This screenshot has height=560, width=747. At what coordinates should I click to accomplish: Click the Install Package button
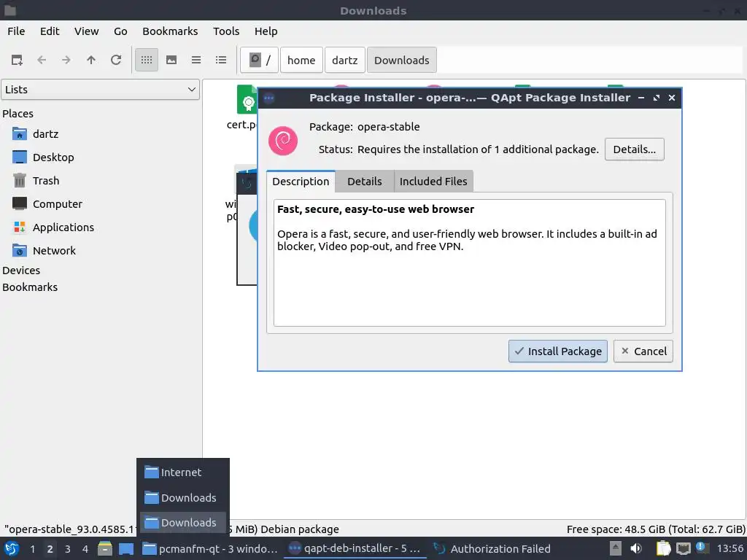click(558, 351)
